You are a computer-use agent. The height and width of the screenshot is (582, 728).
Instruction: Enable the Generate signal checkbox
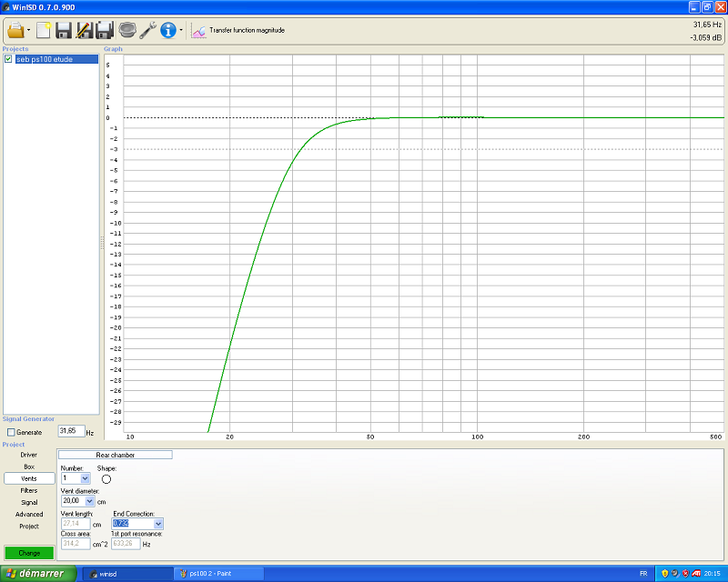coord(11,432)
